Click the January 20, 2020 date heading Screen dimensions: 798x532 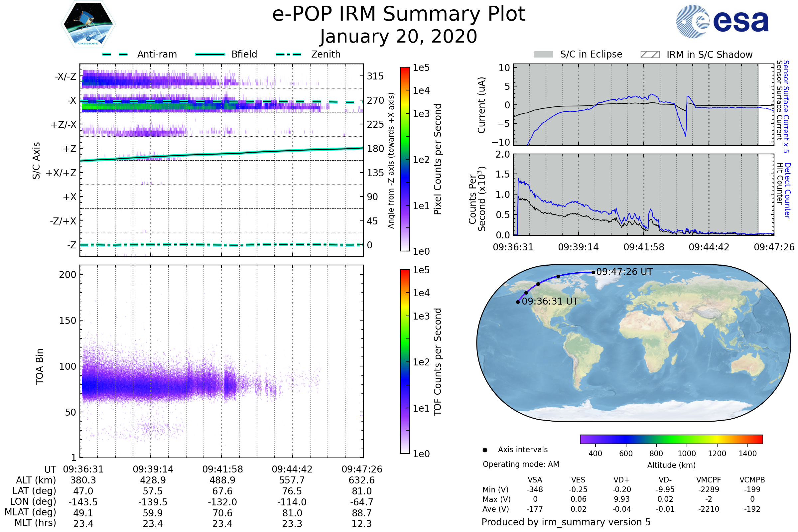[399, 37]
